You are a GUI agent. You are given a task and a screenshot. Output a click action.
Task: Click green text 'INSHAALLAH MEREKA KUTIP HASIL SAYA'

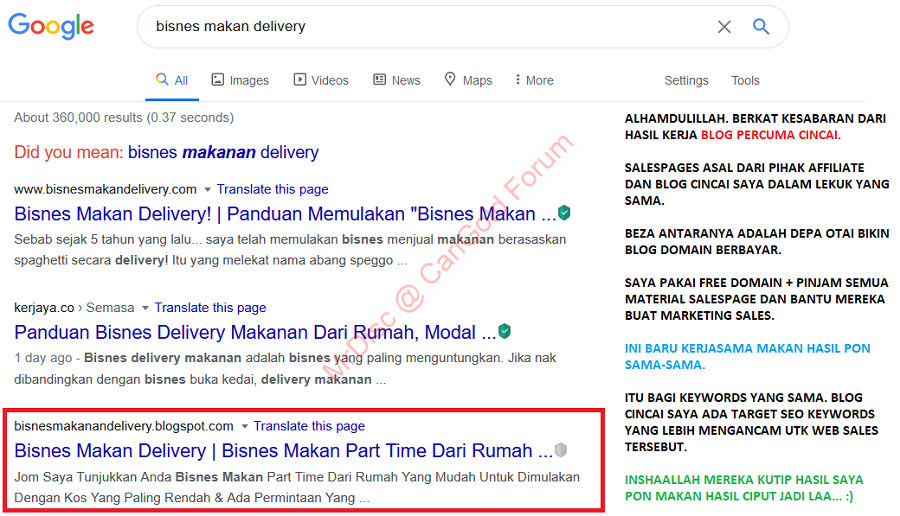pyautogui.click(x=744, y=480)
